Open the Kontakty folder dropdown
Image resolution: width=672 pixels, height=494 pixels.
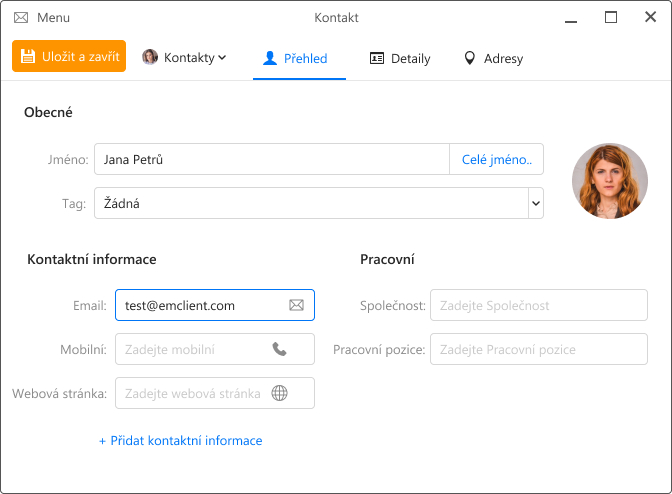(184, 57)
